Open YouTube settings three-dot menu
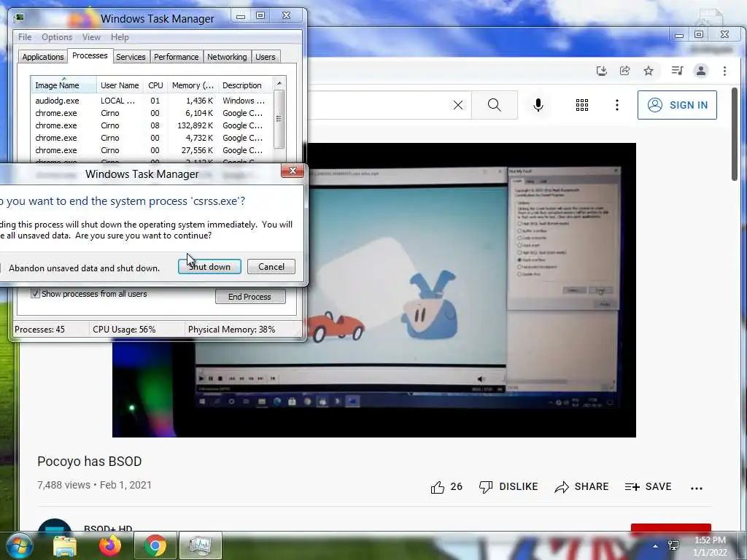747x560 pixels. coord(617,105)
